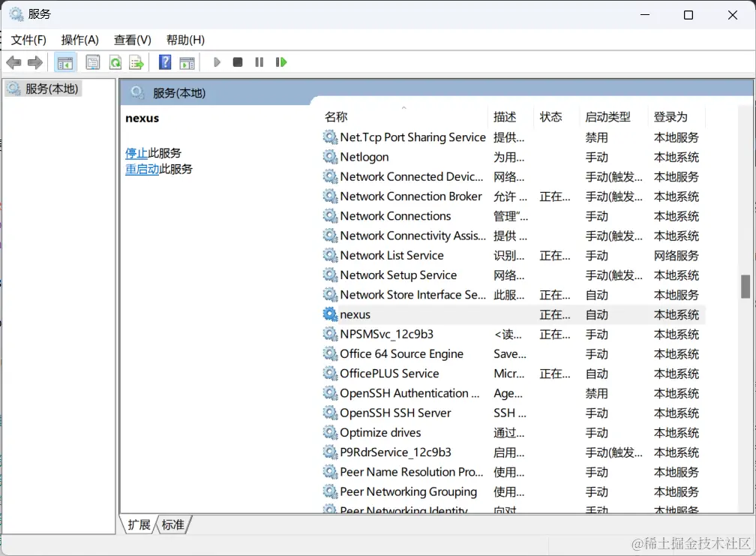Sort by 登录为 column header

point(676,117)
